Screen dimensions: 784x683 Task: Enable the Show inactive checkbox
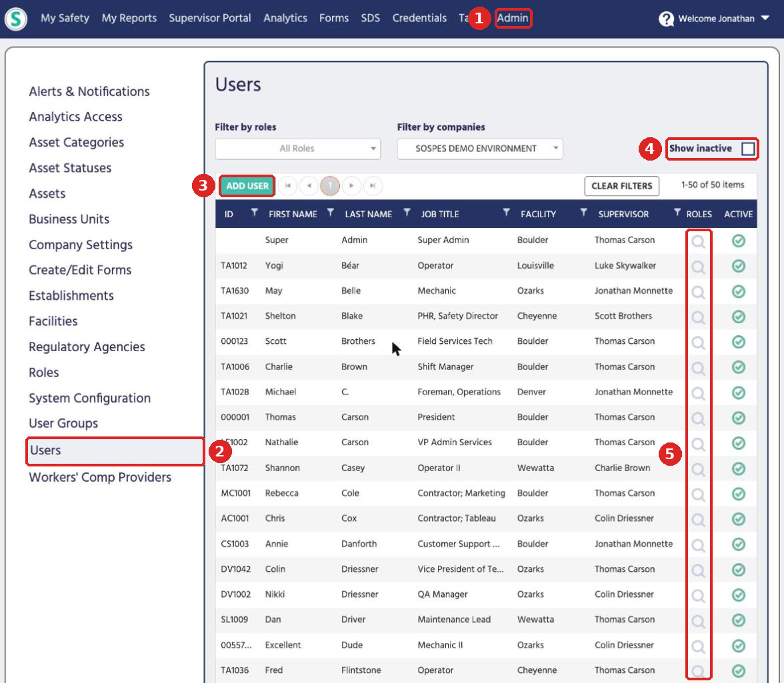(748, 149)
